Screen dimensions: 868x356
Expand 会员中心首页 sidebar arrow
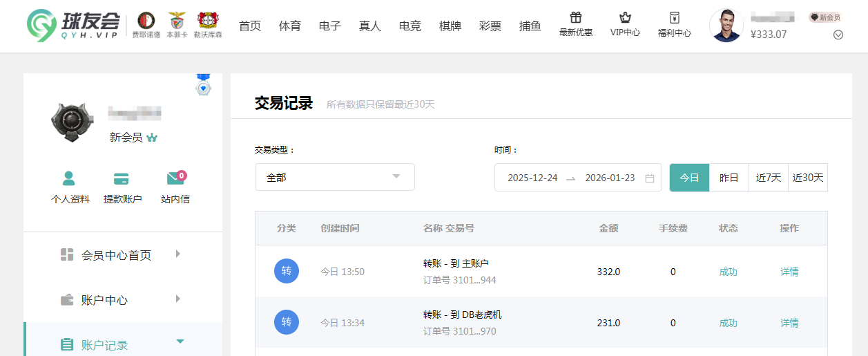click(x=178, y=254)
